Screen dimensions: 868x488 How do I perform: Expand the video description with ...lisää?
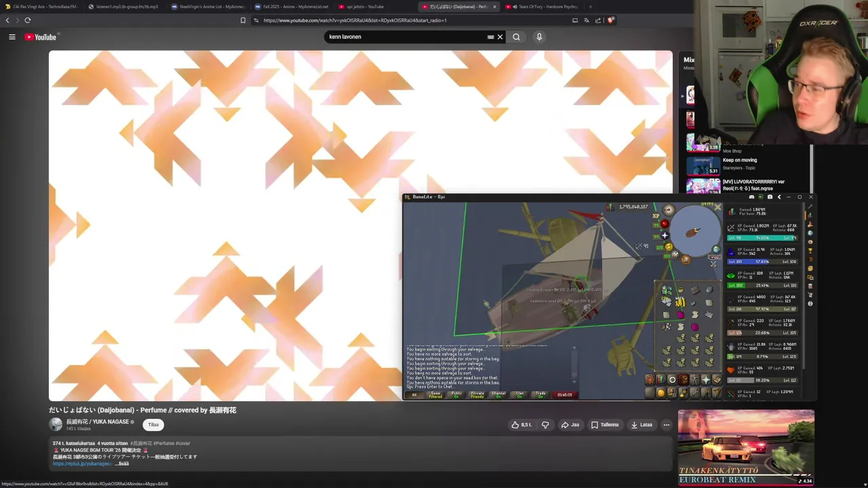[x=123, y=464]
